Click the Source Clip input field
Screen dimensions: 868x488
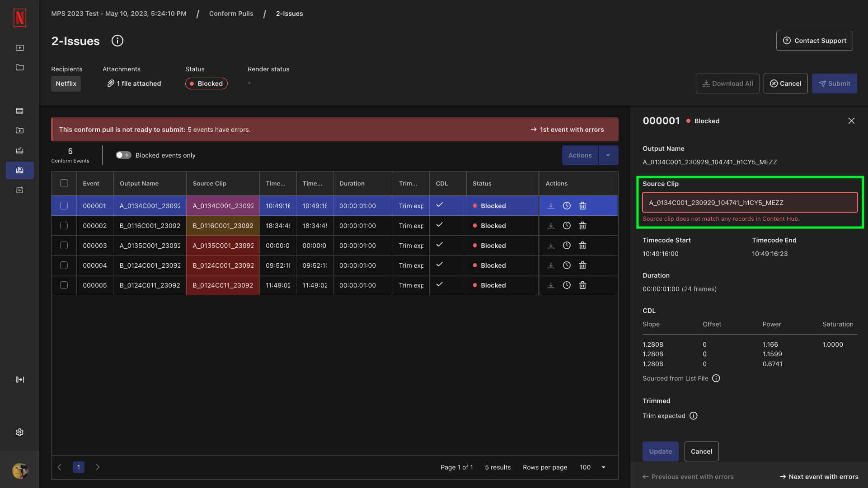coord(750,203)
